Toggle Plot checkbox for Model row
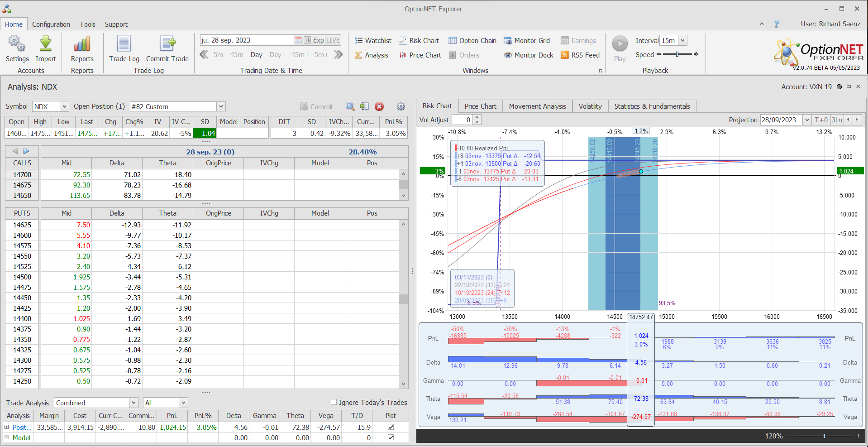This screenshot has height=447, width=868. click(x=391, y=437)
